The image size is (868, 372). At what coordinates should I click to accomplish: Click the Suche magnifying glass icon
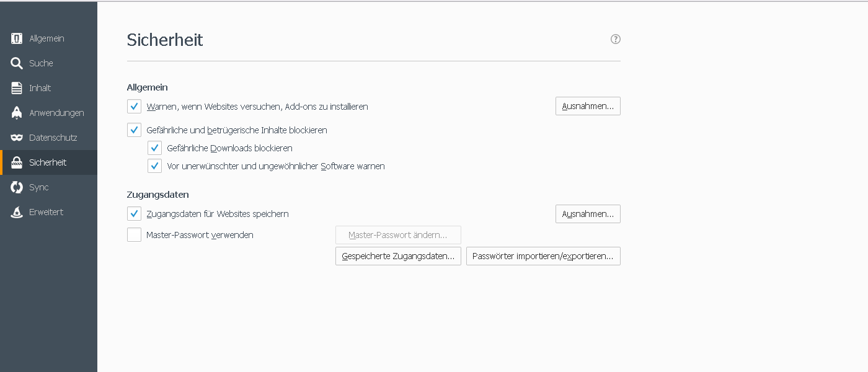17,63
